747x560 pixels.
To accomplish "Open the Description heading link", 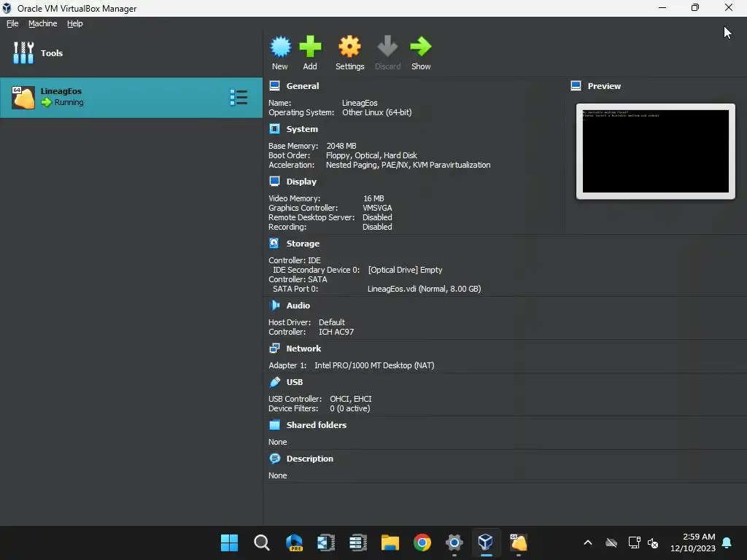I will [x=309, y=458].
